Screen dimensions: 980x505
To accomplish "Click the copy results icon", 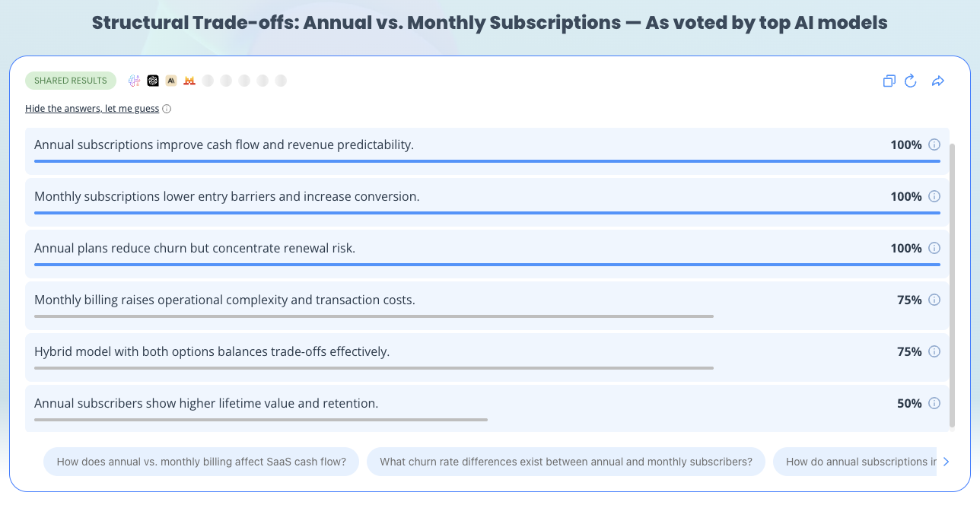I will (x=889, y=81).
